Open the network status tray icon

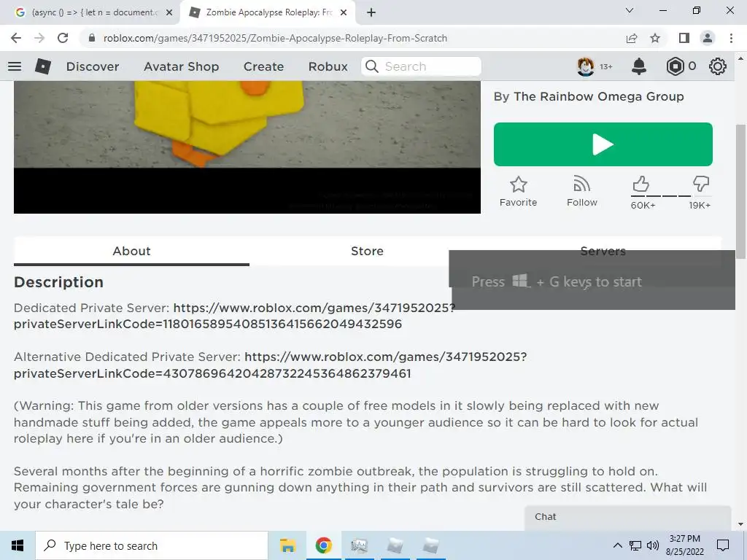pyautogui.click(x=635, y=545)
